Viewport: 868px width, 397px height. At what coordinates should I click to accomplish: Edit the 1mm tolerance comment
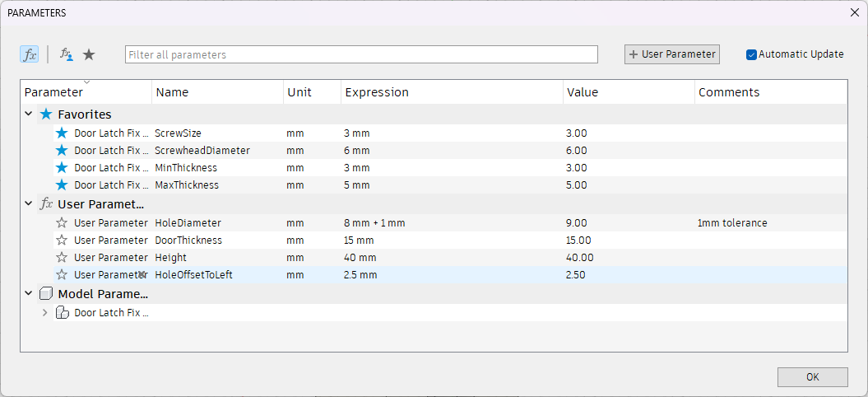[771, 223]
